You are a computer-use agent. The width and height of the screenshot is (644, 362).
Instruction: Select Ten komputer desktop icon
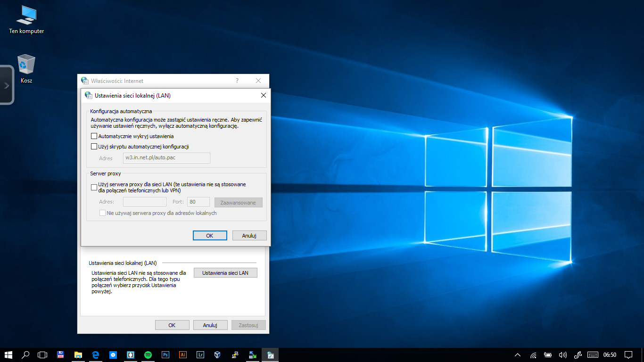[x=26, y=20]
